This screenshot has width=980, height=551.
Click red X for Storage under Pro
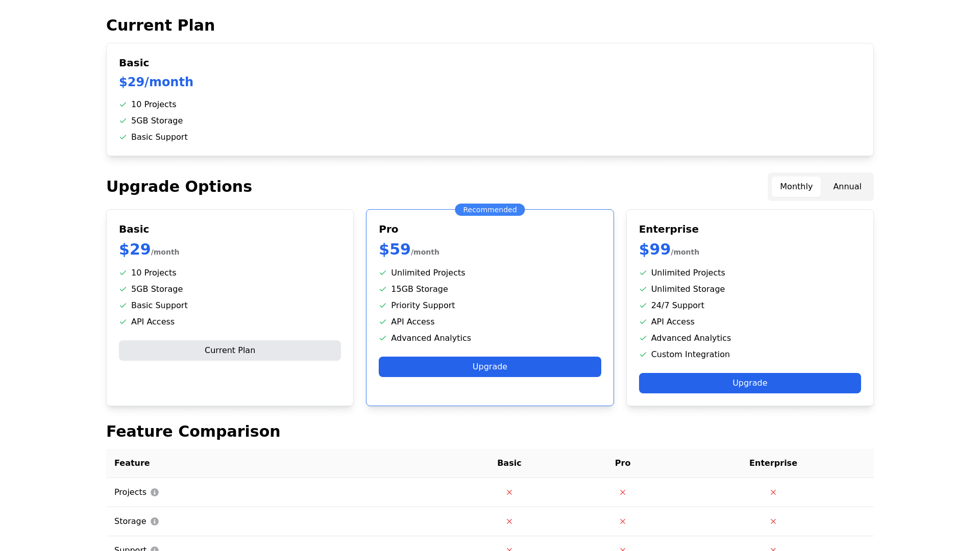[x=623, y=521]
